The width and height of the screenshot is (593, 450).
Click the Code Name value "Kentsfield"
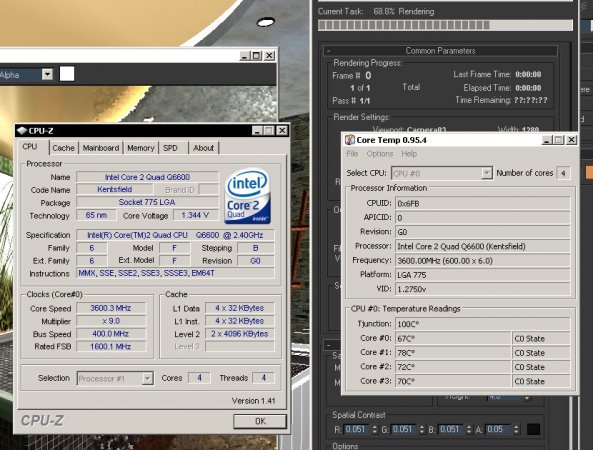pos(115,189)
